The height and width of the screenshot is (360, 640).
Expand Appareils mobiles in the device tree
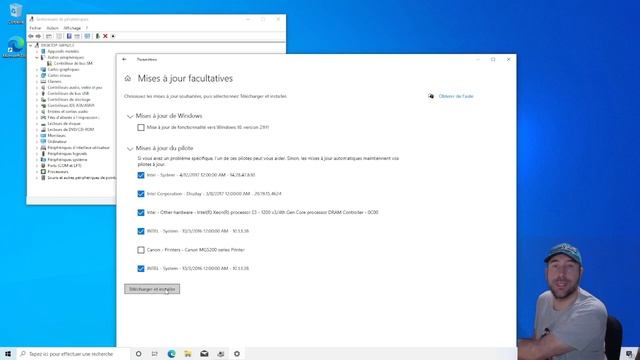[x=37, y=52]
